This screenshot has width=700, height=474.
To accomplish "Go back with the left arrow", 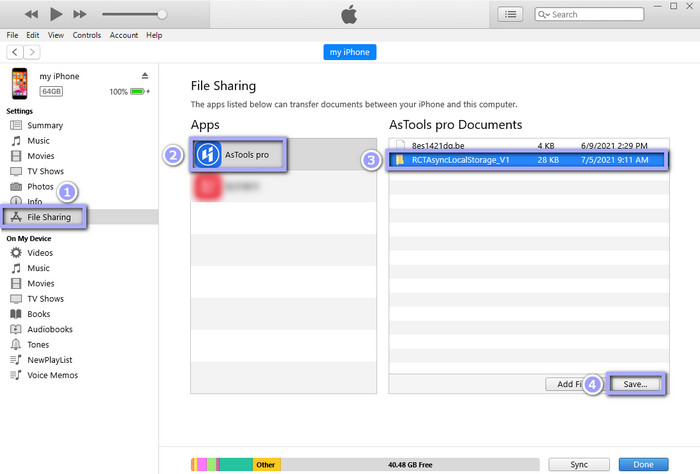I will [15, 52].
